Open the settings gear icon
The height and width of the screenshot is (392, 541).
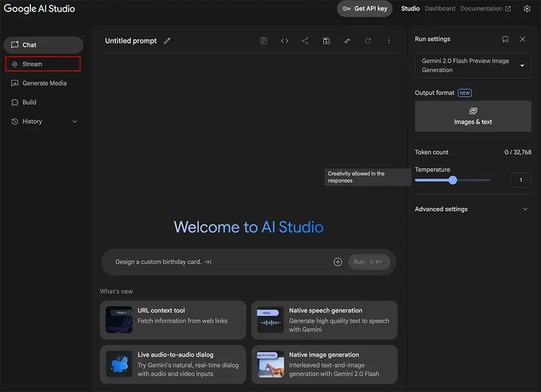pyautogui.click(x=527, y=9)
